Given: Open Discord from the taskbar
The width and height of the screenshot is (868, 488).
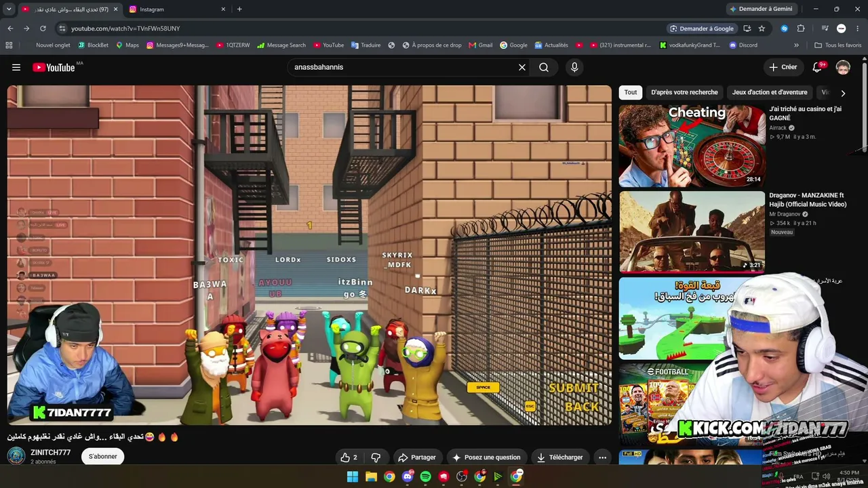Looking at the screenshot, I should [x=408, y=476].
